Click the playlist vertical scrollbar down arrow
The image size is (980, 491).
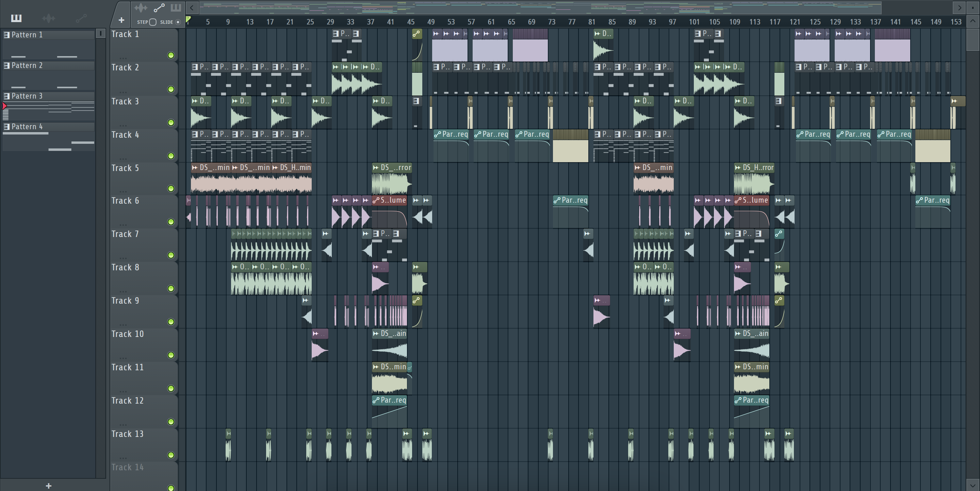point(973,485)
